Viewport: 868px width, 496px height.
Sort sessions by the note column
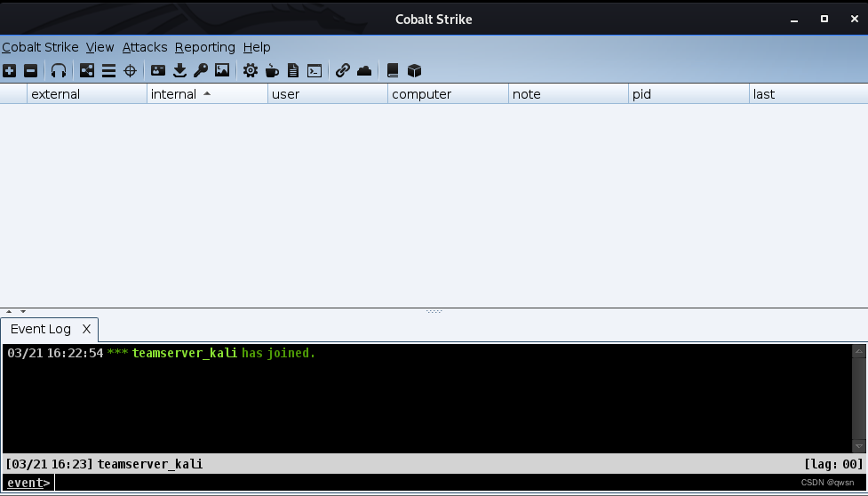569,94
